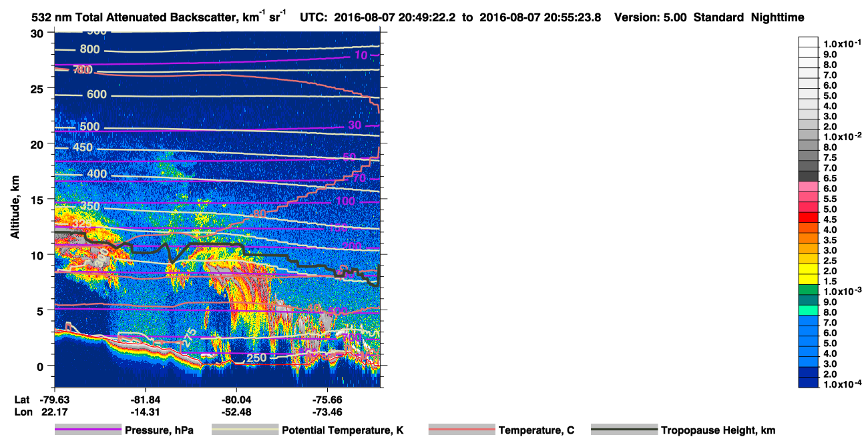Click the longitude value 22.17
The height and width of the screenshot is (445, 868).
pyautogui.click(x=55, y=412)
